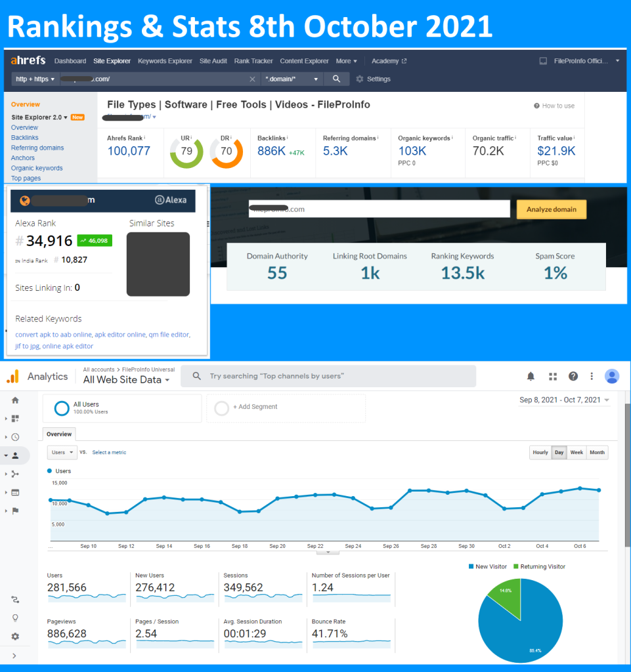Open Conversions flag icon in sidebar
This screenshot has width=631, height=672.
pyautogui.click(x=15, y=511)
